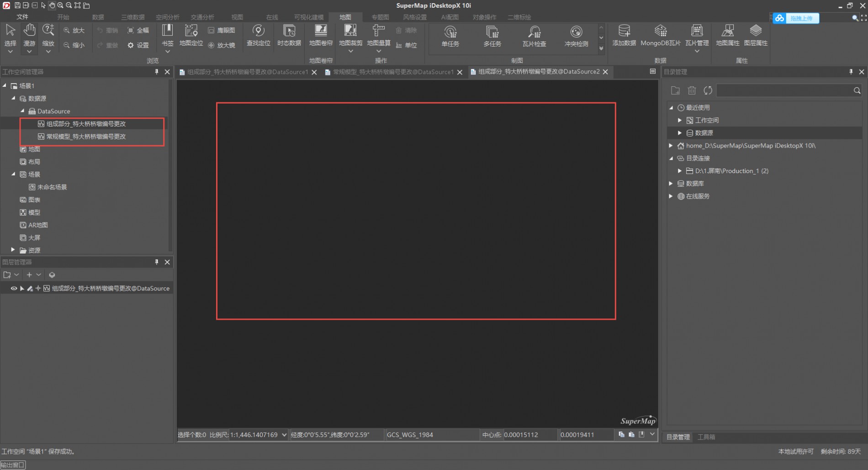Toggle pin on 图层管理器 panel

point(157,262)
